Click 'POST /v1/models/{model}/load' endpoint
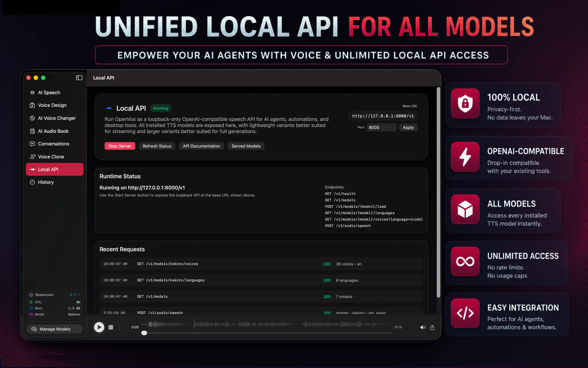The height and width of the screenshot is (368, 588). click(x=355, y=206)
